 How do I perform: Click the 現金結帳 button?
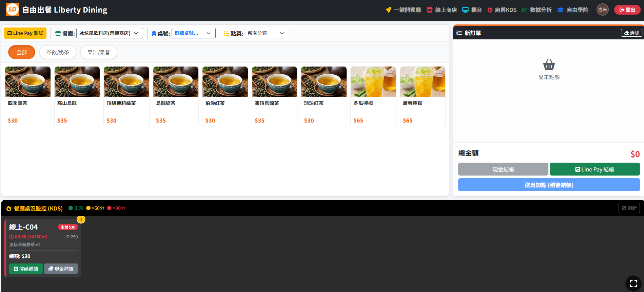(503, 169)
